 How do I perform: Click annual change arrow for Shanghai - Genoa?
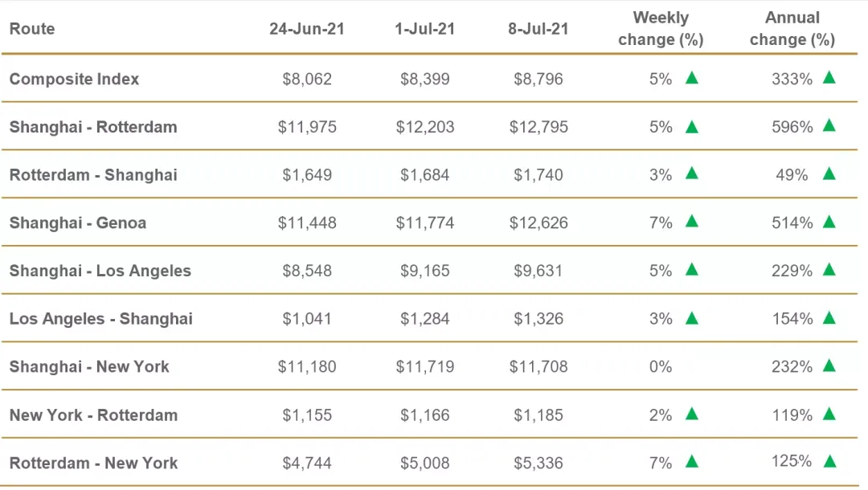829,222
